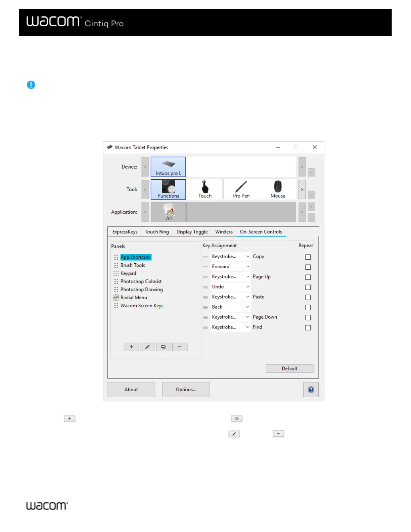Enable Repeat for Page Down assignment
Image resolution: width=411 pixels, height=532 pixels.
click(308, 317)
